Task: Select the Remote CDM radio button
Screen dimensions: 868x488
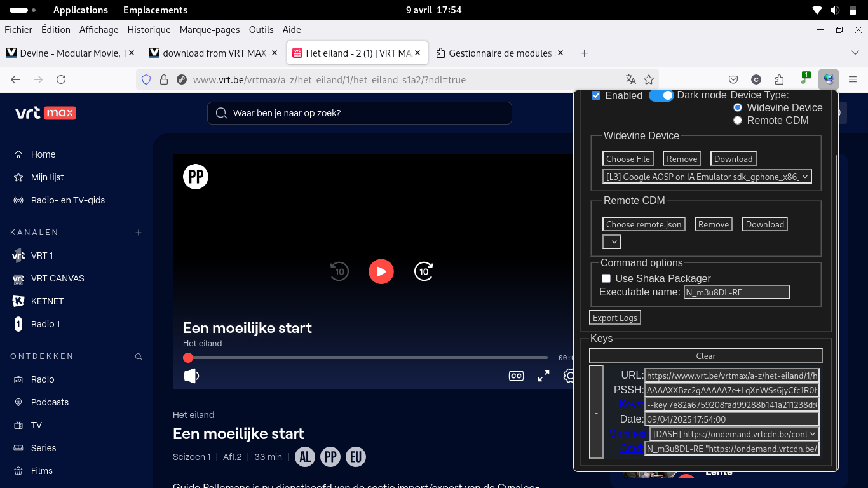Action: pos(738,120)
